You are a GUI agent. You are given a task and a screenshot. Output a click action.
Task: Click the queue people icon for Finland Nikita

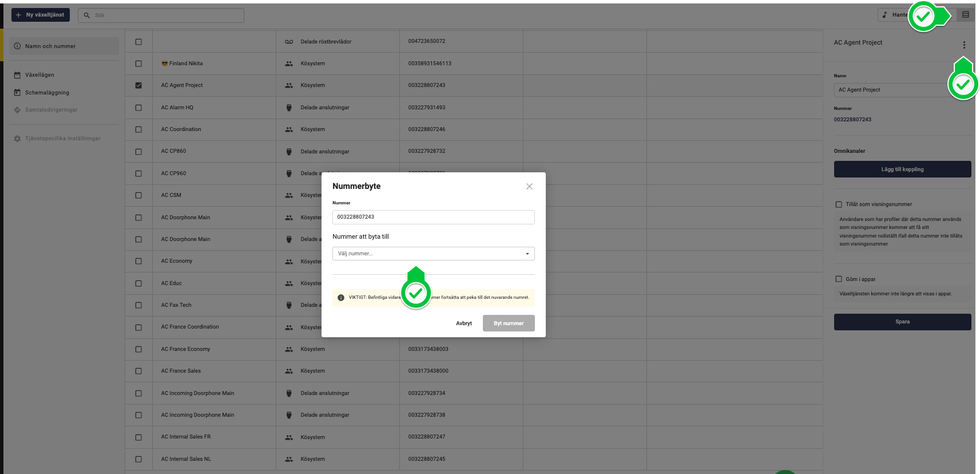pyautogui.click(x=289, y=64)
